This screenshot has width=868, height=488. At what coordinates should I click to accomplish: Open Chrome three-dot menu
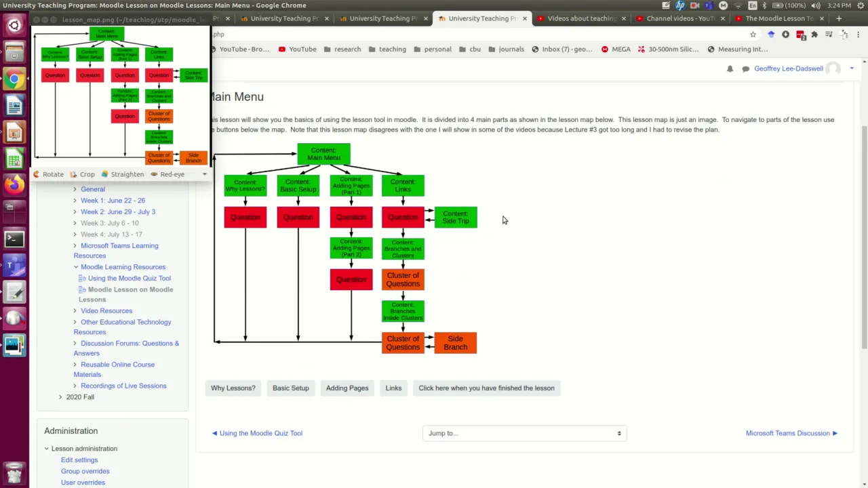click(857, 34)
